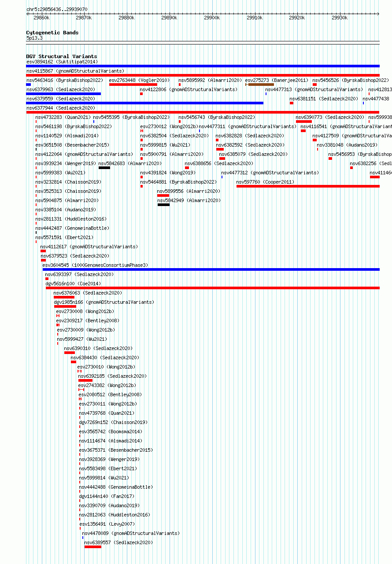Click esv3651508 (Besenbacher2015) label
The height and width of the screenshot is (564, 392).
[x=72, y=145]
